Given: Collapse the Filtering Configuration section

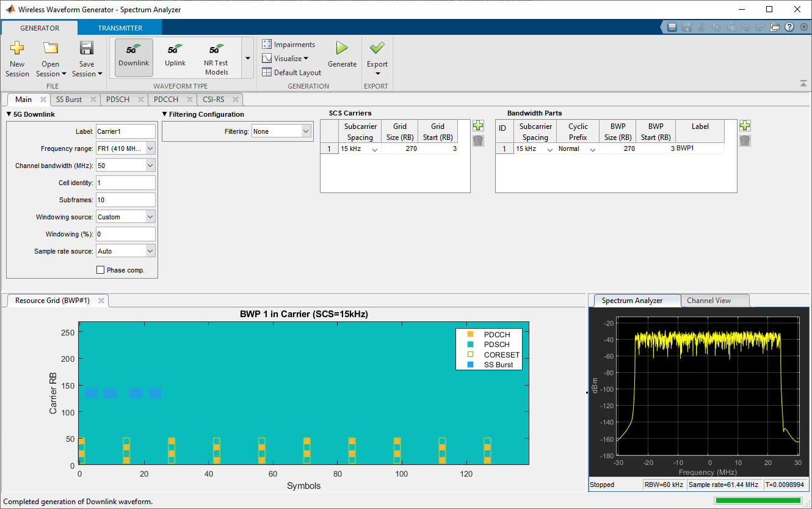Looking at the screenshot, I should point(165,114).
